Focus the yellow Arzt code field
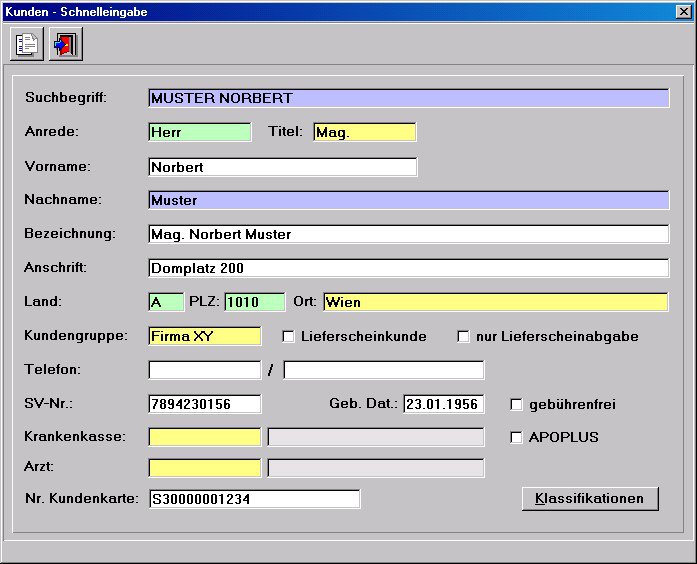Viewport: 697px width, 564px height. click(204, 468)
